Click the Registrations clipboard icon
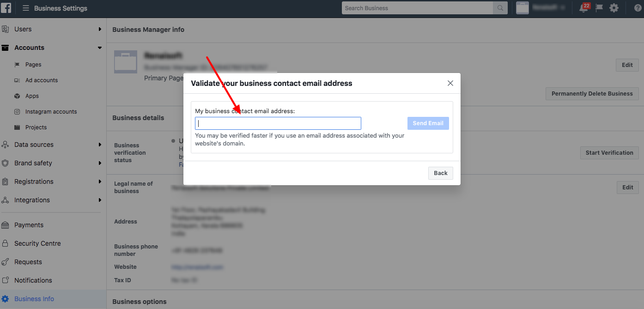 click(x=6, y=182)
